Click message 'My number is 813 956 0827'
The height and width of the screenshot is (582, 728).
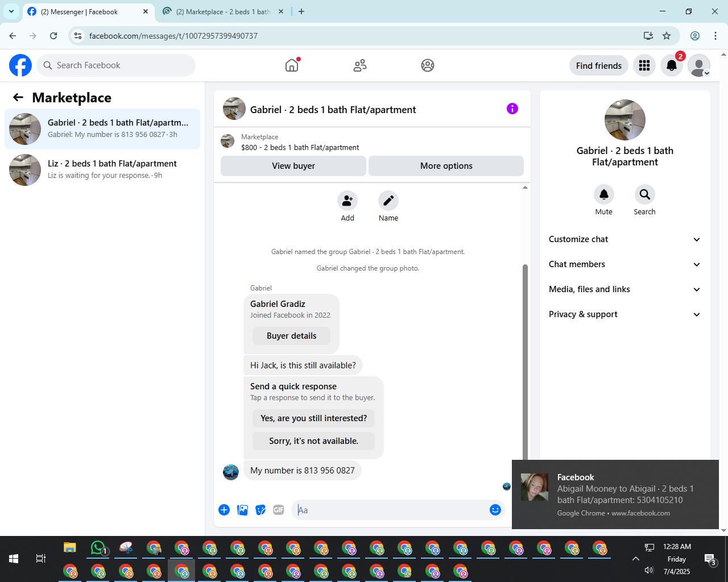coord(303,471)
